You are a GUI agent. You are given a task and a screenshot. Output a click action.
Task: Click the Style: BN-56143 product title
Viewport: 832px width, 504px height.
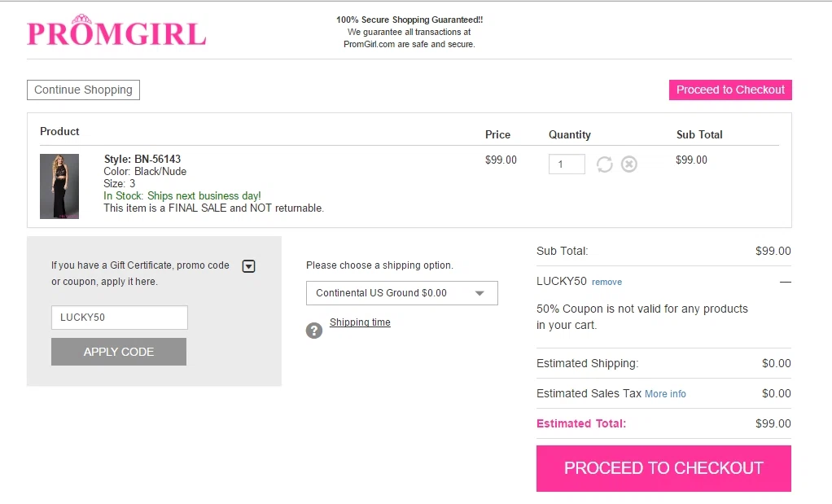[x=142, y=159]
